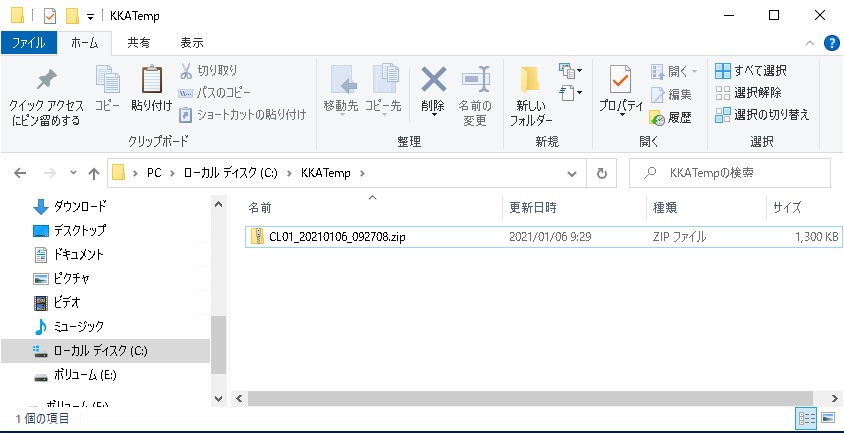The image size is (844, 433).
Task: Open the ファイル (File) menu tab
Action: click(x=28, y=43)
